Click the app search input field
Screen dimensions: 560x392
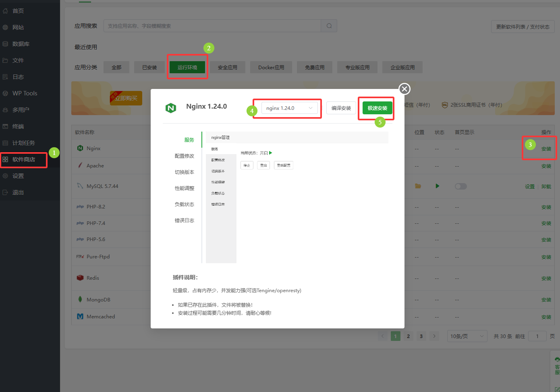(212, 26)
